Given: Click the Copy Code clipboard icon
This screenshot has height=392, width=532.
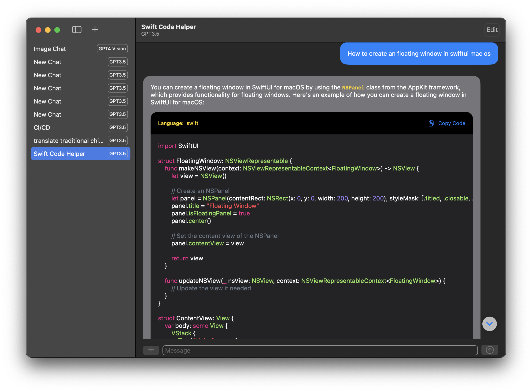Looking at the screenshot, I should [431, 123].
